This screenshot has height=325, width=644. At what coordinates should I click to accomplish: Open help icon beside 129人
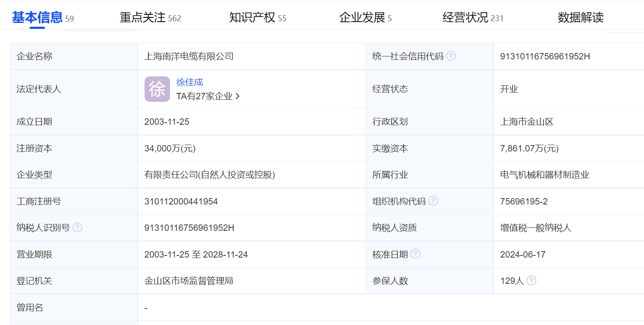pyautogui.click(x=531, y=280)
